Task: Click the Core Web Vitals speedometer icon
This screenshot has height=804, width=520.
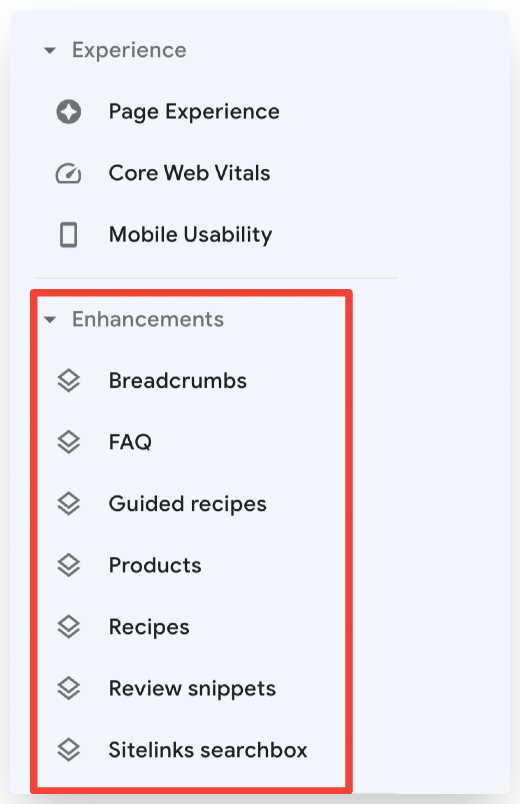Action: pos(68,174)
